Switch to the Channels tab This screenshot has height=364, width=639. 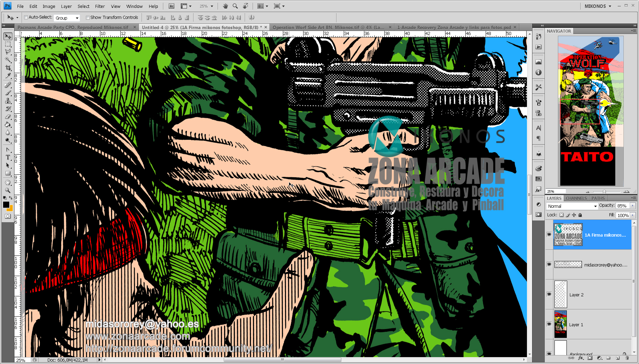click(x=576, y=198)
